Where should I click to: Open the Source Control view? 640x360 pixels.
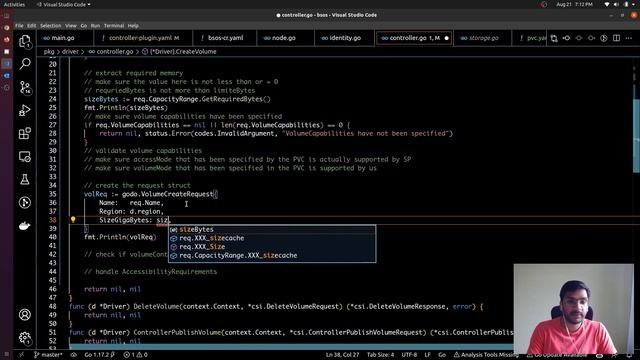pyautogui.click(x=25, y=87)
